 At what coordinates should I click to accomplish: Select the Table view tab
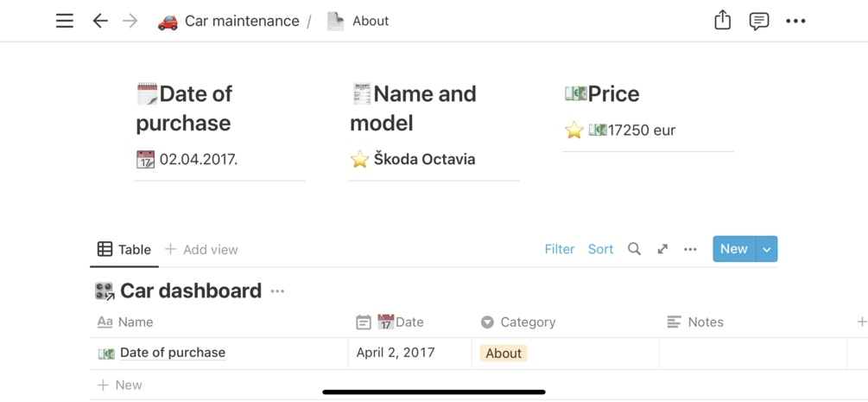(124, 249)
